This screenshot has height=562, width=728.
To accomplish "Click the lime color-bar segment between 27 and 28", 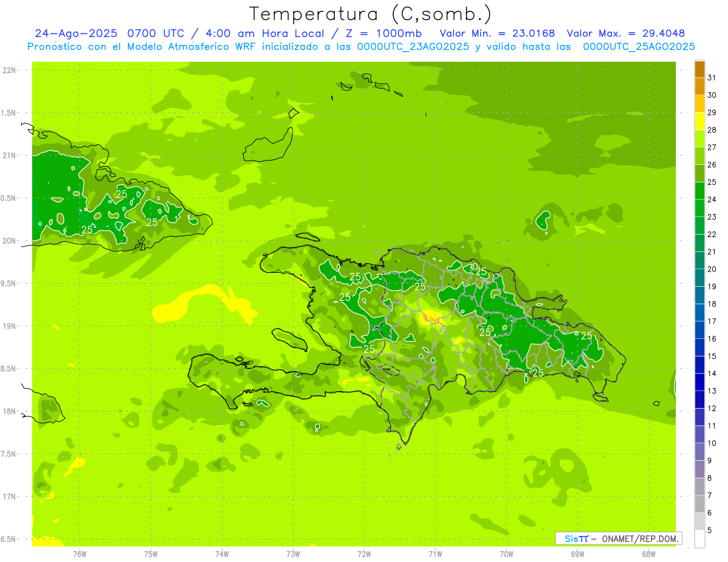I will pos(699,139).
